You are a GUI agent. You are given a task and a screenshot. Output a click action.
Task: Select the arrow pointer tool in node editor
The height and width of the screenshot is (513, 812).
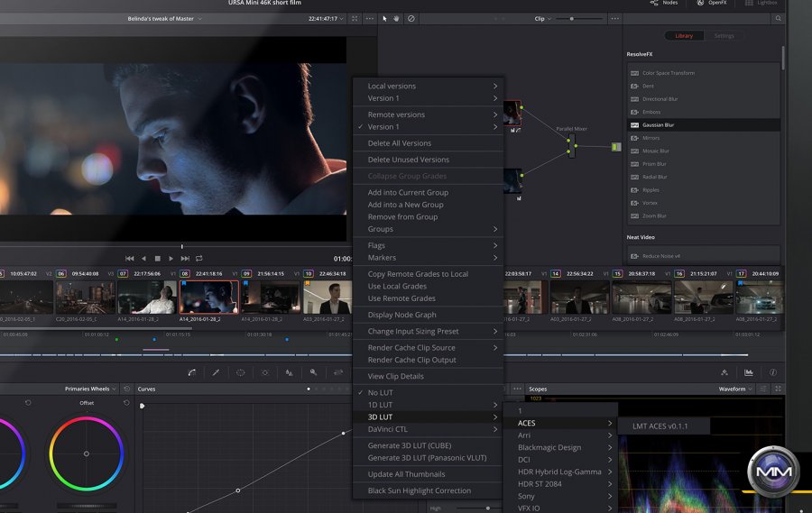pos(384,19)
